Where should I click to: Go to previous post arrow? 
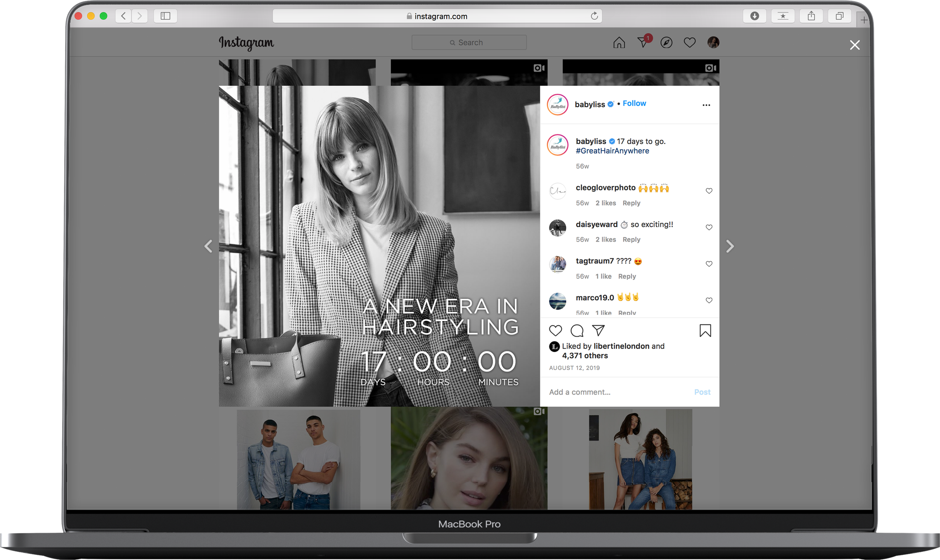coord(208,246)
